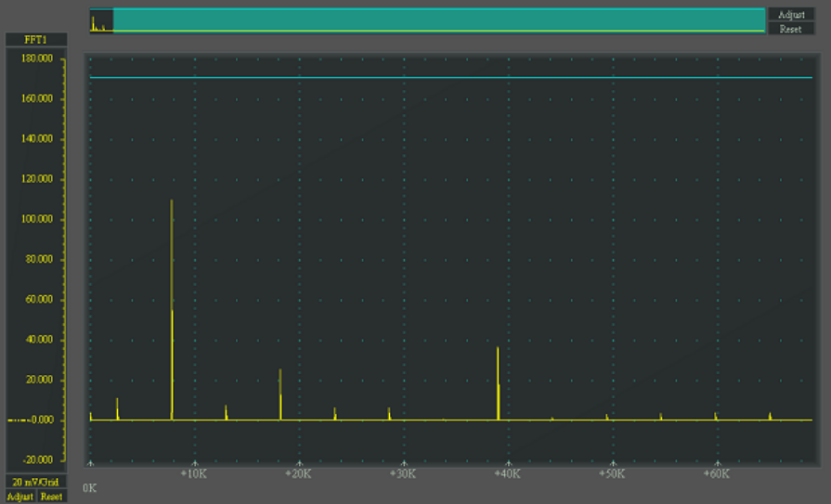Click the +40K frequency axis label
This screenshot has width=831, height=504.
(x=507, y=473)
